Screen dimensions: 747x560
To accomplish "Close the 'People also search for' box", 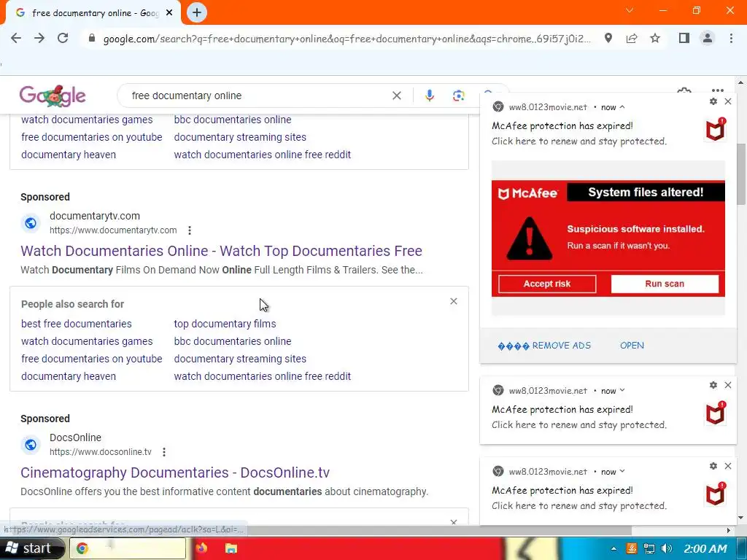I will [x=454, y=301].
